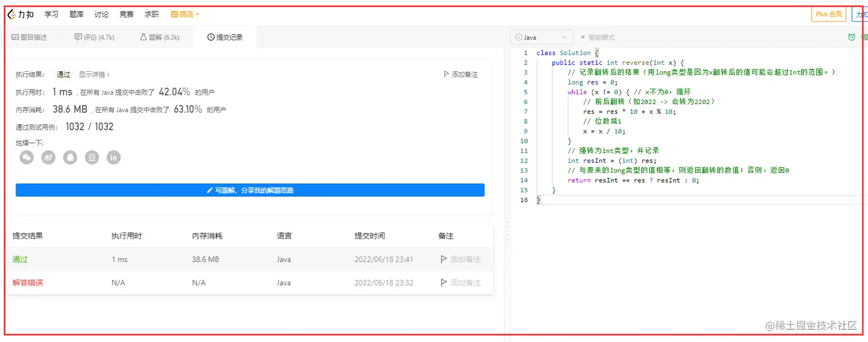Click the 语言 column header

tap(284, 236)
